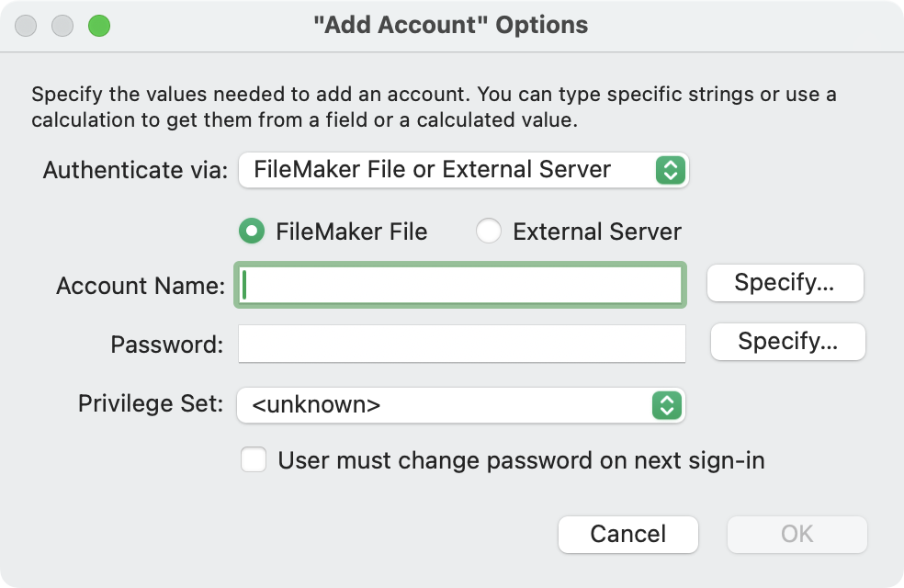This screenshot has height=588, width=904.
Task: Cancel the Add Account dialog
Action: [628, 535]
